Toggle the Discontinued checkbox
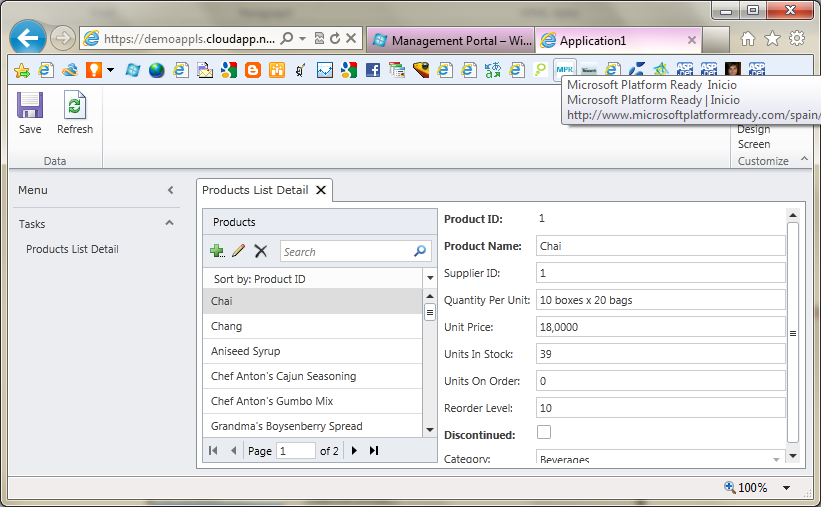 tap(544, 433)
